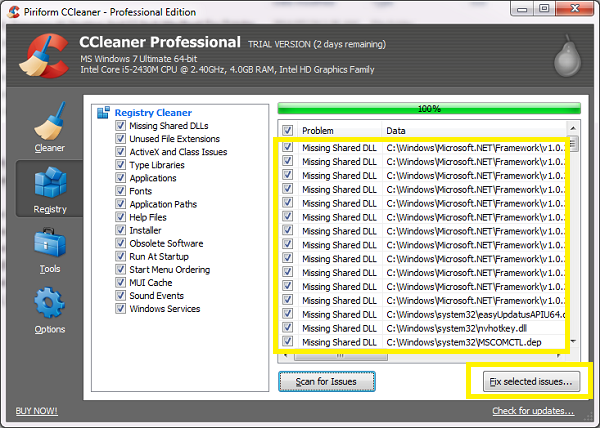Open the Options gear icon
Image resolution: width=600 pixels, height=428 pixels.
(49, 303)
